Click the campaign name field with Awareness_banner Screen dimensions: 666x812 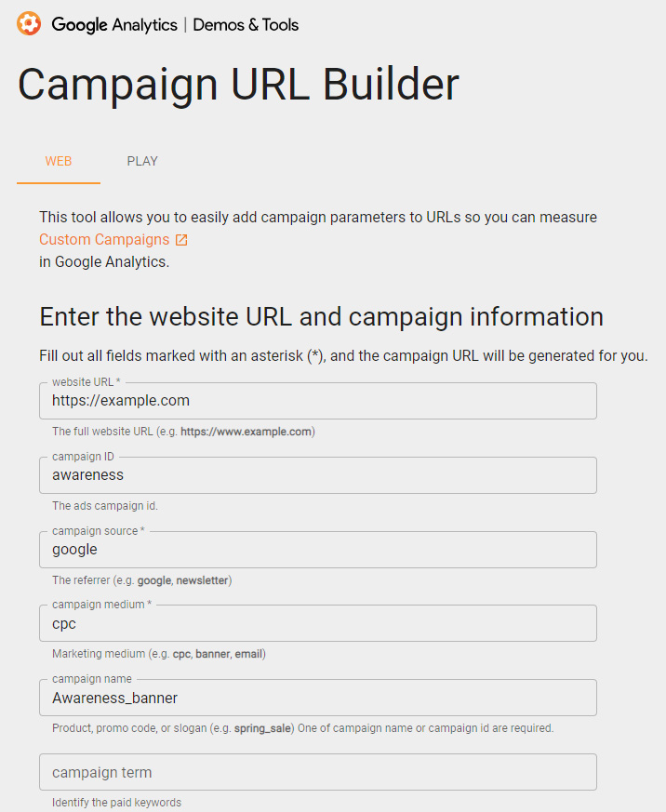coord(318,698)
